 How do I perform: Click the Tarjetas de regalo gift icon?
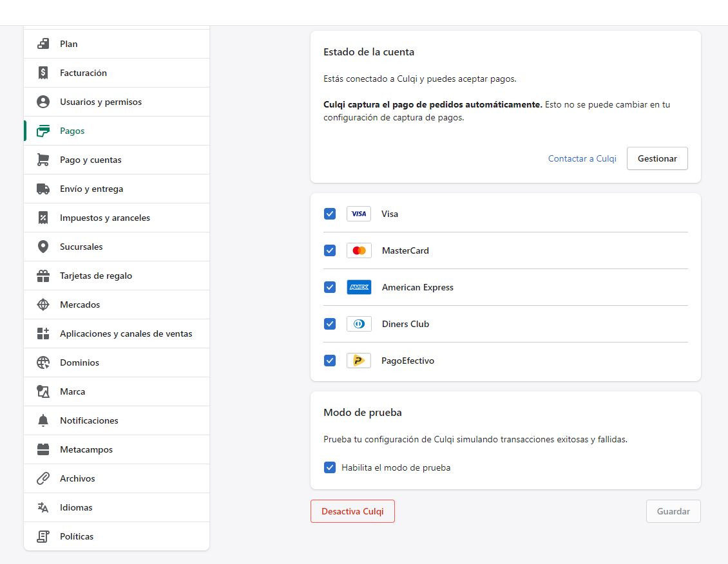43,276
